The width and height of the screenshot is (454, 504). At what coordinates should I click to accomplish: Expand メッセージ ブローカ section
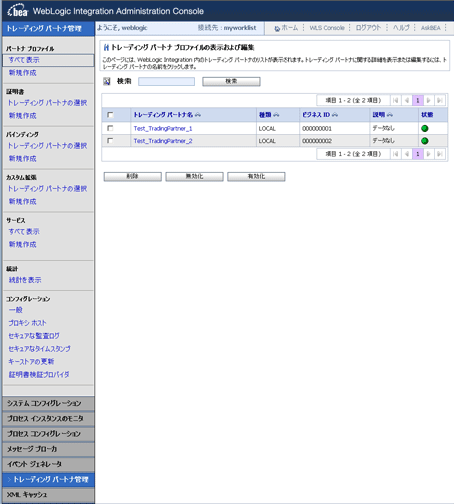click(x=48, y=449)
